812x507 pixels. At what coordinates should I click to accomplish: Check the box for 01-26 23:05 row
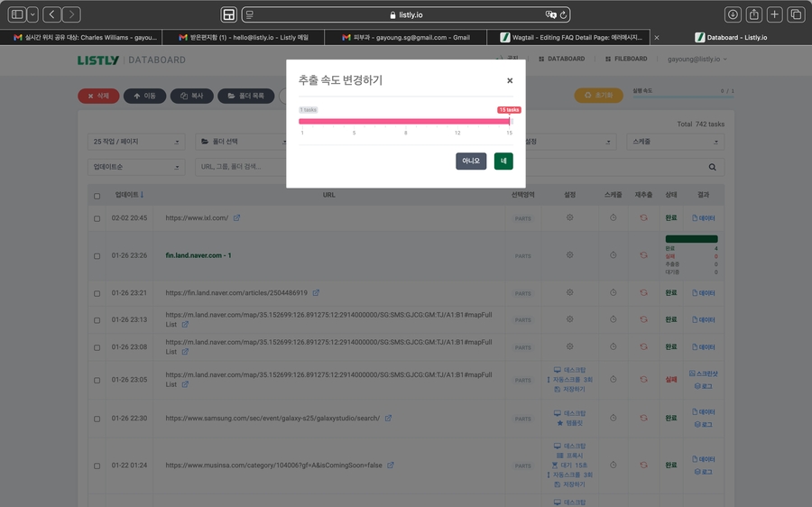coord(97,380)
